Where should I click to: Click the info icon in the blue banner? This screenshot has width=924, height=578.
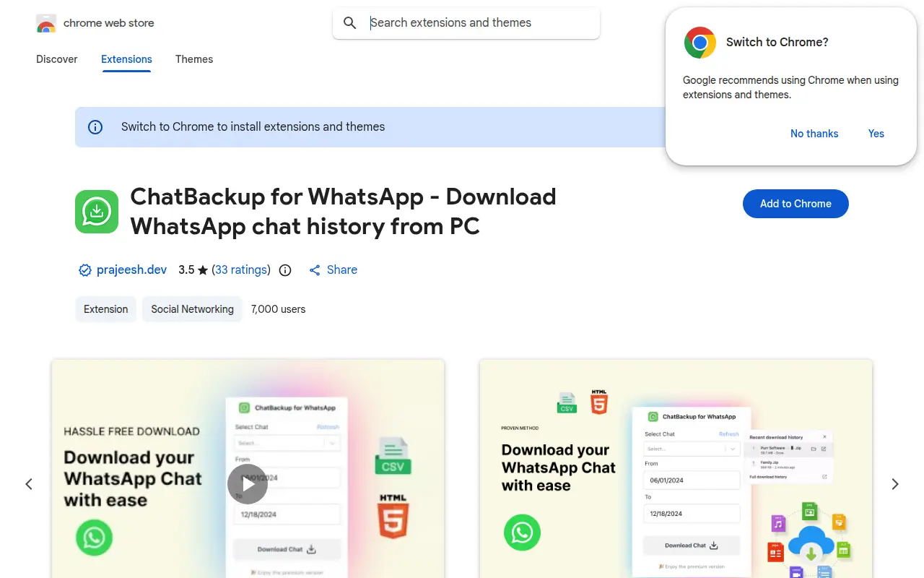pyautogui.click(x=95, y=127)
